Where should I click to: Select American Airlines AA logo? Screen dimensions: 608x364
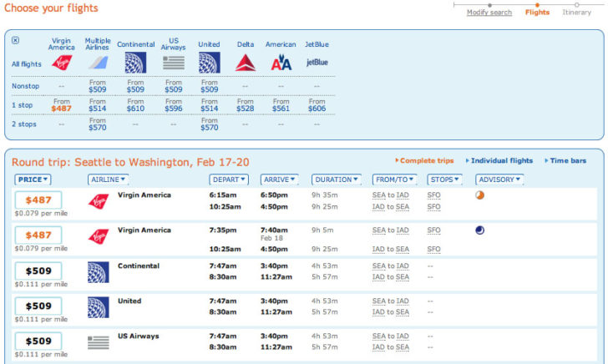click(281, 63)
